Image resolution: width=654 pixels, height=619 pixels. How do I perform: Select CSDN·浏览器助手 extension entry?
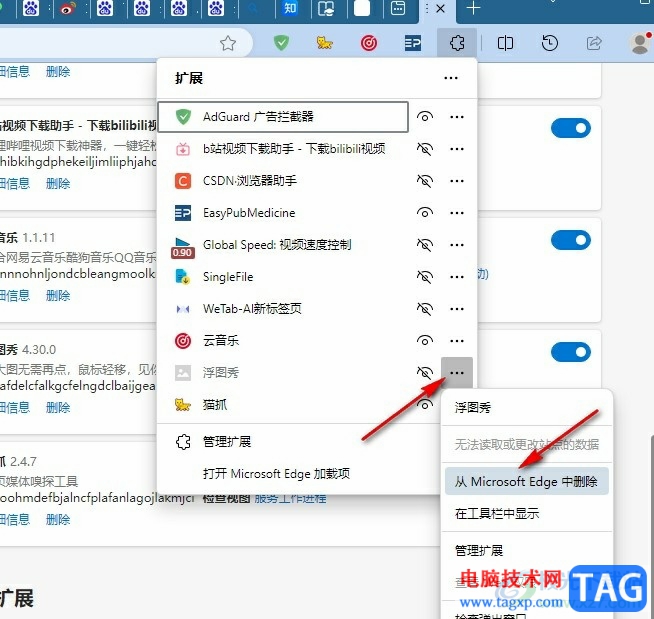(x=283, y=181)
